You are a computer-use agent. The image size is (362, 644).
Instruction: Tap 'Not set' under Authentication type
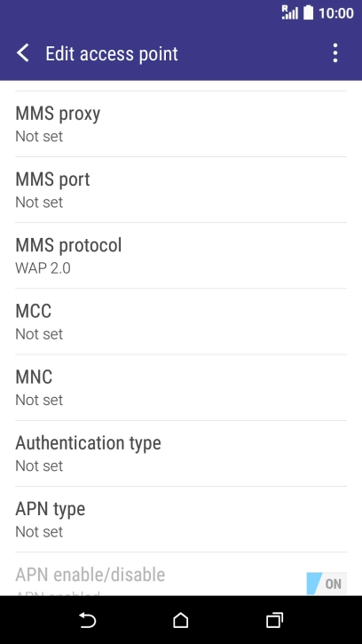point(39,465)
